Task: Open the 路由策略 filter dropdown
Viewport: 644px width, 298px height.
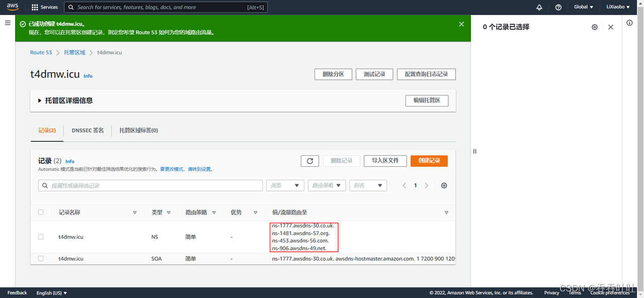Action: pos(327,185)
